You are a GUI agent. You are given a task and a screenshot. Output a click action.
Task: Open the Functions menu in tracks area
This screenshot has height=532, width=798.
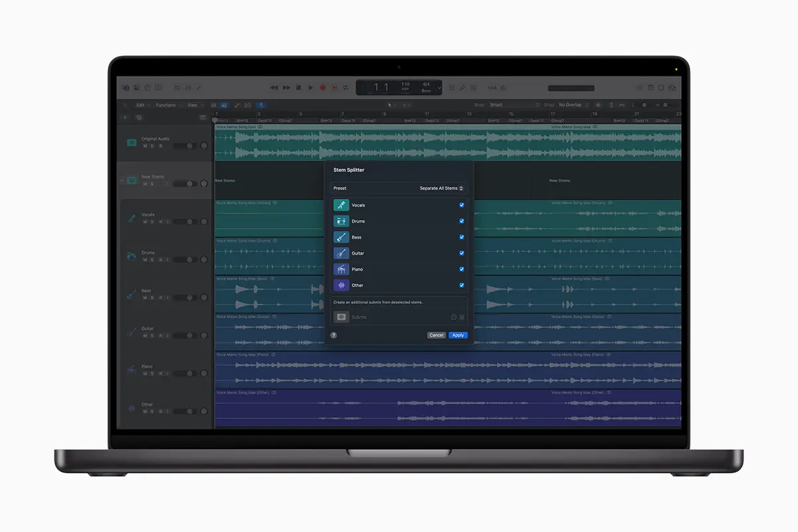[x=167, y=105]
